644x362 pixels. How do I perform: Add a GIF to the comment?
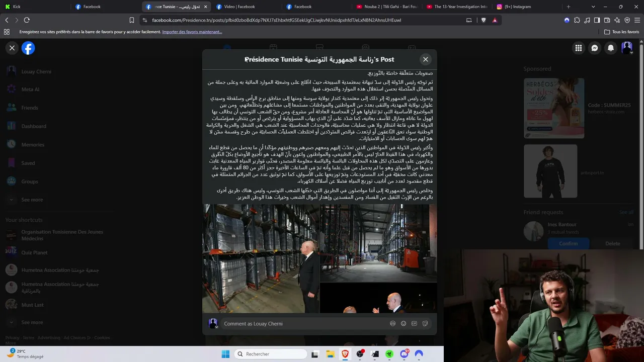tap(414, 324)
